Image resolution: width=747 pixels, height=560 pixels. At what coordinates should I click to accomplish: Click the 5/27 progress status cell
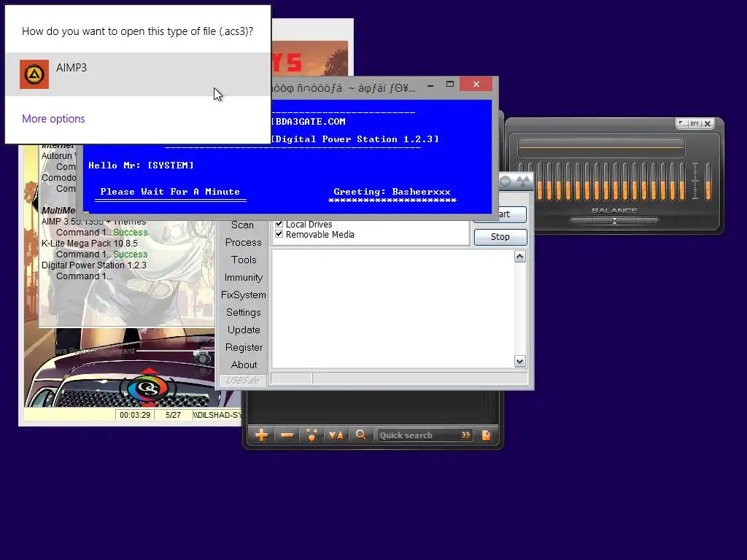(173, 415)
